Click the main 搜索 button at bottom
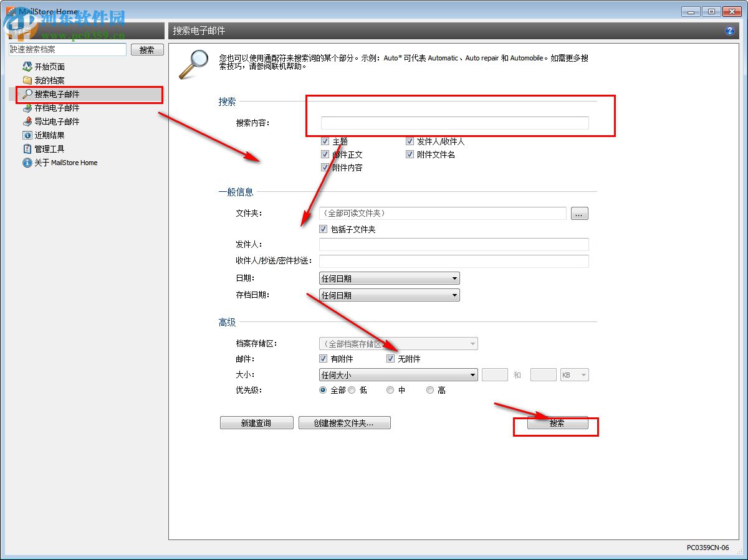Image resolution: width=748 pixels, height=560 pixels. 557,423
